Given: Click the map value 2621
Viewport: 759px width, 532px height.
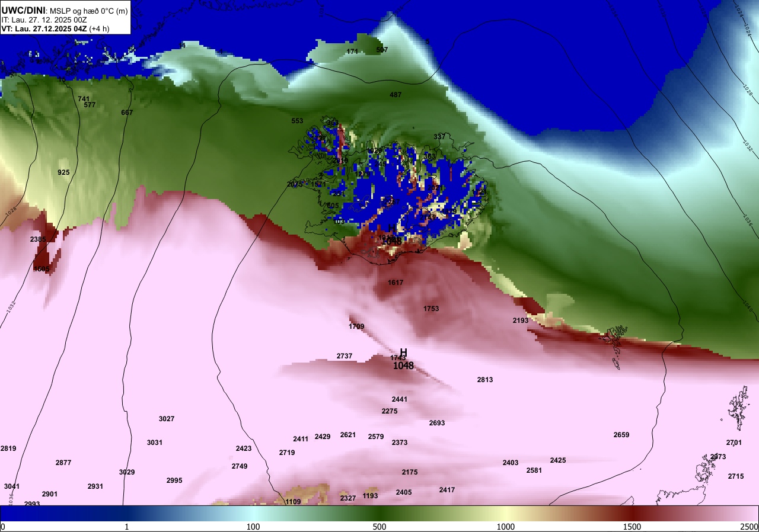Looking at the screenshot, I should pyautogui.click(x=348, y=435).
